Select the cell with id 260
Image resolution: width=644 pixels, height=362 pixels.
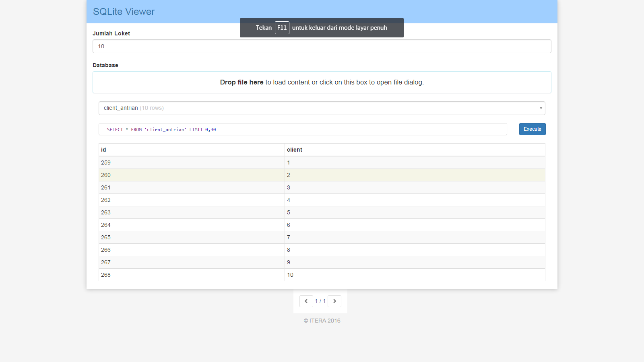[x=192, y=175]
